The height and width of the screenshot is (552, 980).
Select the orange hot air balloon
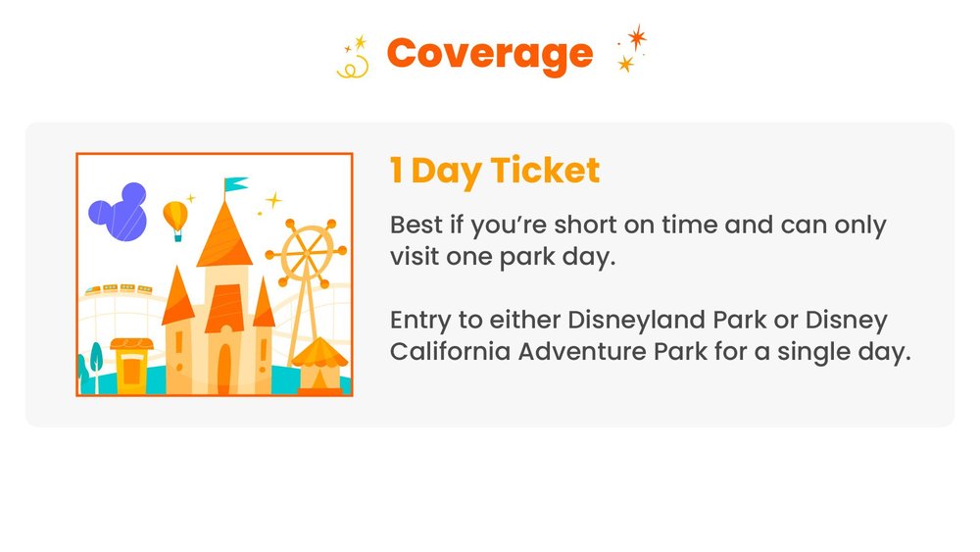(x=175, y=218)
